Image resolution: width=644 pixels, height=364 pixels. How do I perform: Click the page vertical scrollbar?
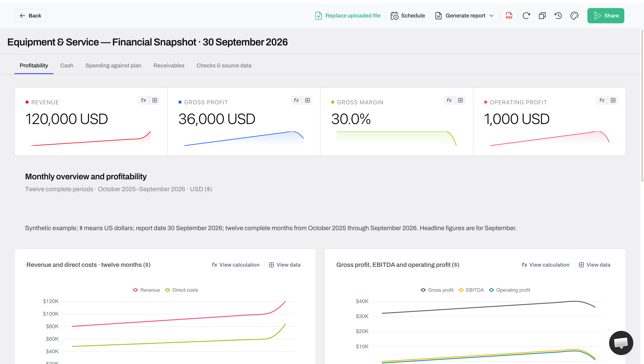coord(642,105)
